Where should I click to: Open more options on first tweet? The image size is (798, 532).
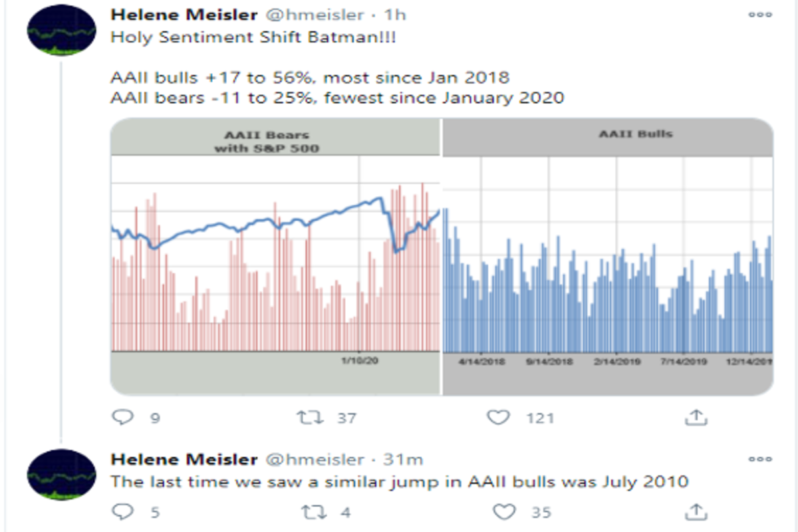759,14
